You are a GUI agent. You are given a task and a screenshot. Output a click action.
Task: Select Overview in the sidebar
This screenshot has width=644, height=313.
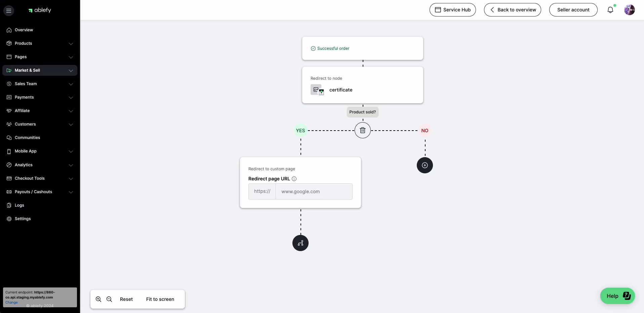(x=23, y=30)
